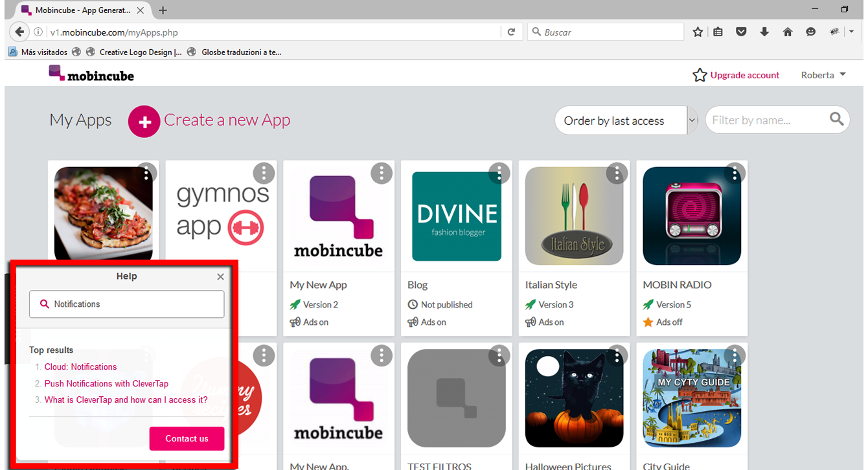This screenshot has width=868, height=470.
Task: Click Create a new App link
Action: tap(227, 120)
